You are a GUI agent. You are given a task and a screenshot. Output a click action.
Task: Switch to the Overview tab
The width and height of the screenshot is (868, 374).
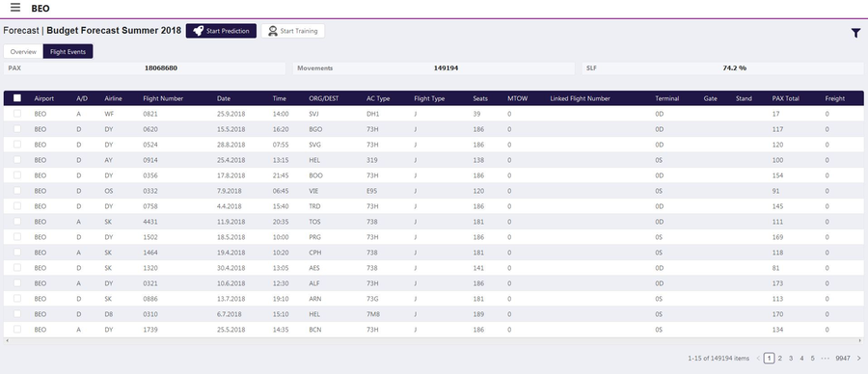pos(23,51)
